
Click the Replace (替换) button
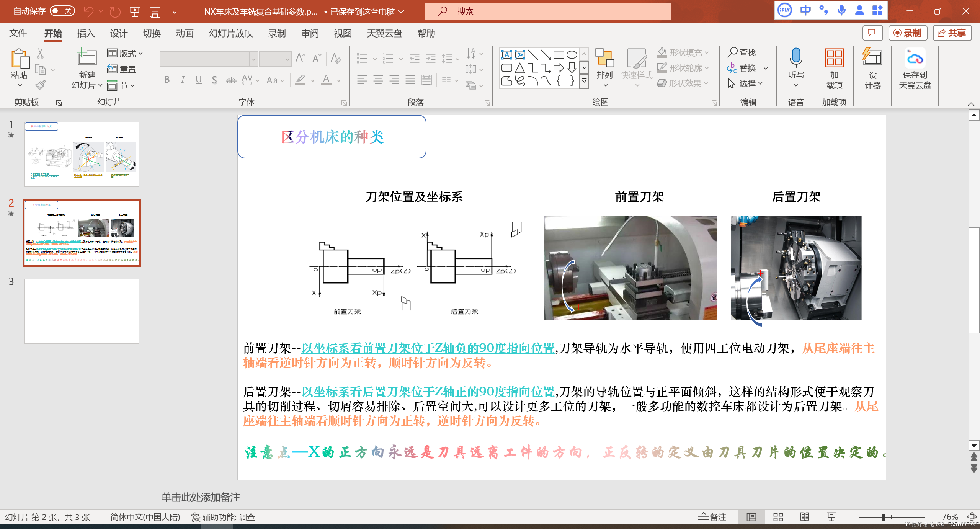742,68
